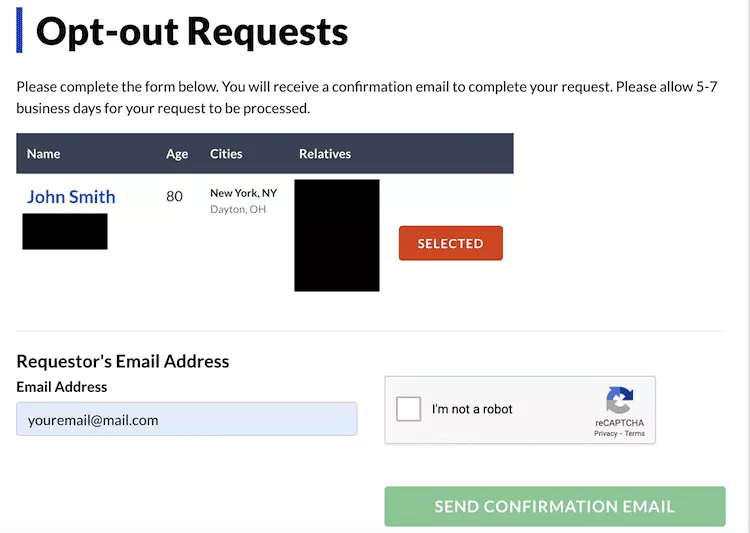Select the Dayton, OH city text
The width and height of the screenshot is (750, 533).
point(238,209)
